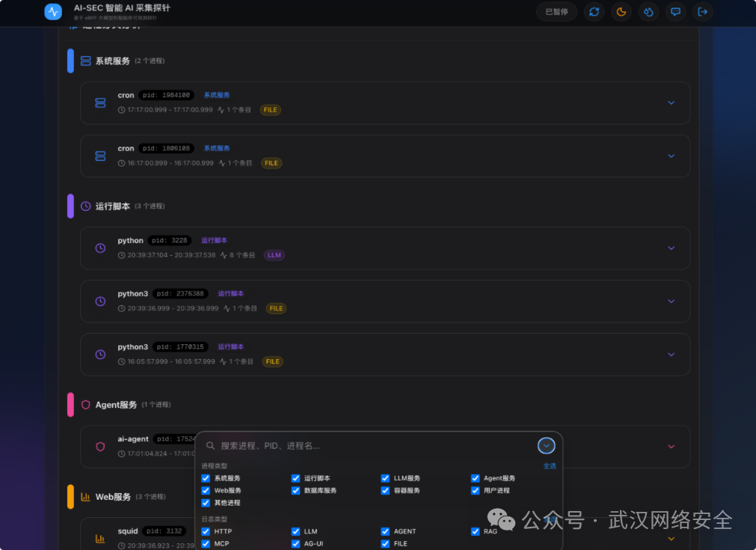
Task: Uncheck the RAG log type checkbox
Action: [x=476, y=531]
